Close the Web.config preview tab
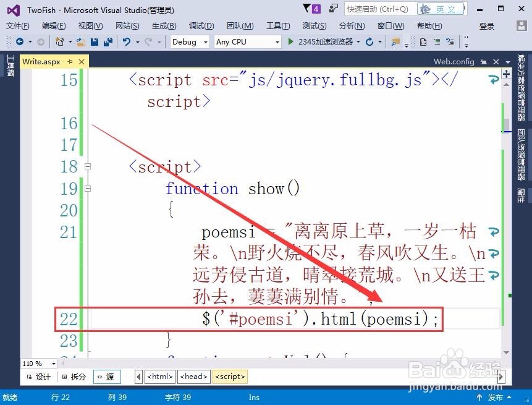 [x=496, y=62]
